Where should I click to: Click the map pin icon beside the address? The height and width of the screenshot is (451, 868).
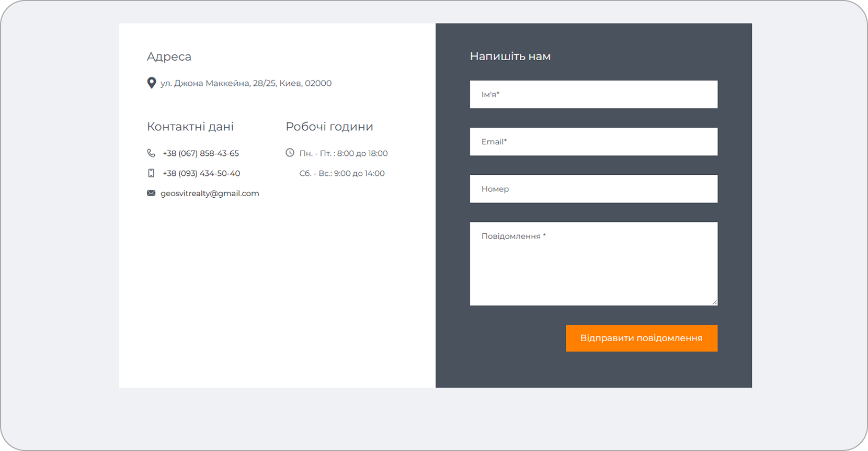click(x=151, y=83)
